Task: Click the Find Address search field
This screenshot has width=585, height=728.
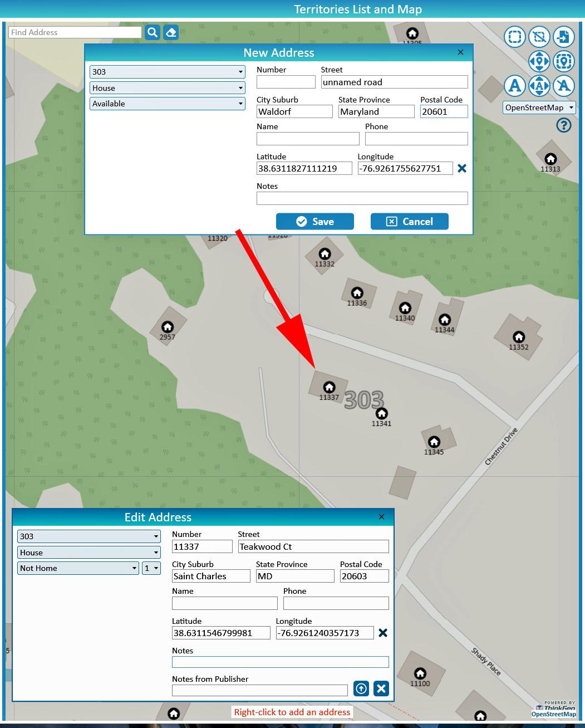Action: coord(75,32)
